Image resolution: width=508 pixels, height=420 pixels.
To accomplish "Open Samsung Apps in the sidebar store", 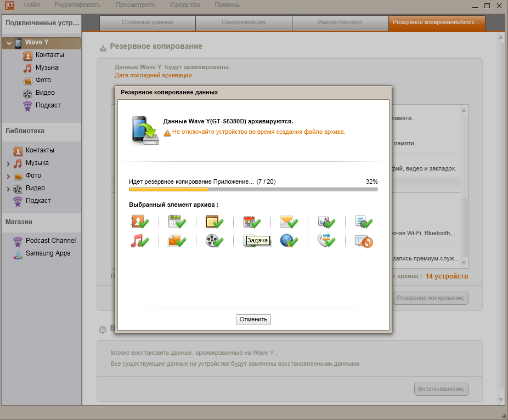I will (48, 253).
